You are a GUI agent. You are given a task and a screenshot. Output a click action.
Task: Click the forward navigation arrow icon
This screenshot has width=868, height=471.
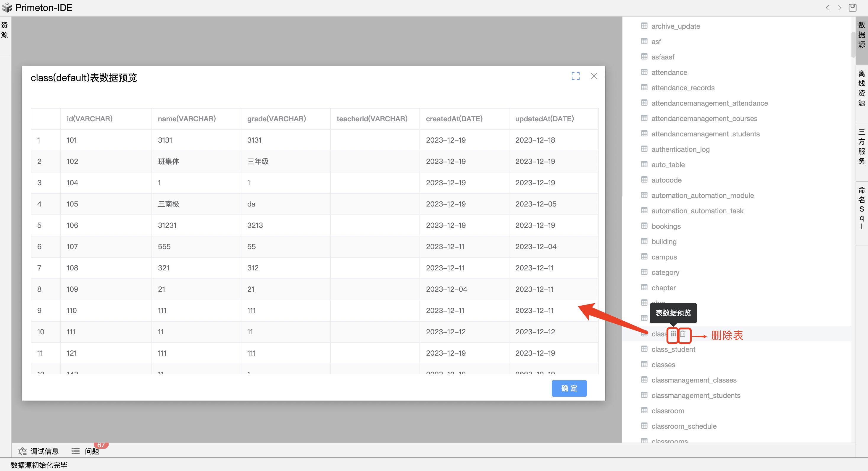pos(839,8)
